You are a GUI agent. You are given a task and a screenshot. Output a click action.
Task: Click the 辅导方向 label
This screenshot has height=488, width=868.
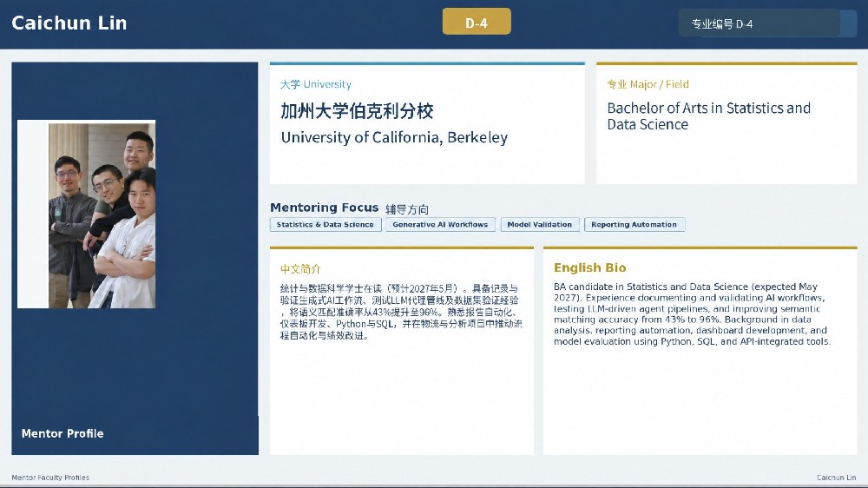(407, 209)
